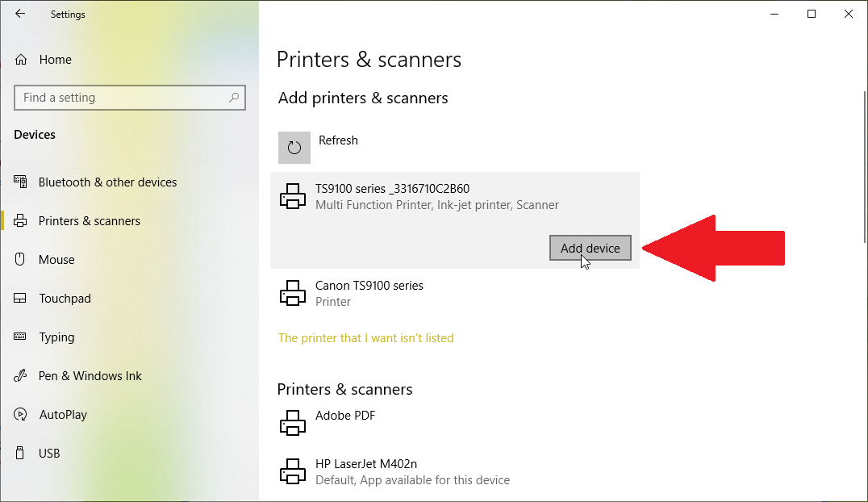This screenshot has height=502, width=868.
Task: Click the USB sidebar icon
Action: click(20, 453)
